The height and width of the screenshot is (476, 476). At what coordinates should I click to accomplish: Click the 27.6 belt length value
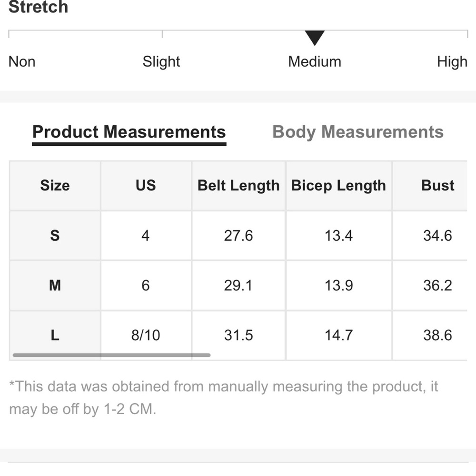(238, 235)
